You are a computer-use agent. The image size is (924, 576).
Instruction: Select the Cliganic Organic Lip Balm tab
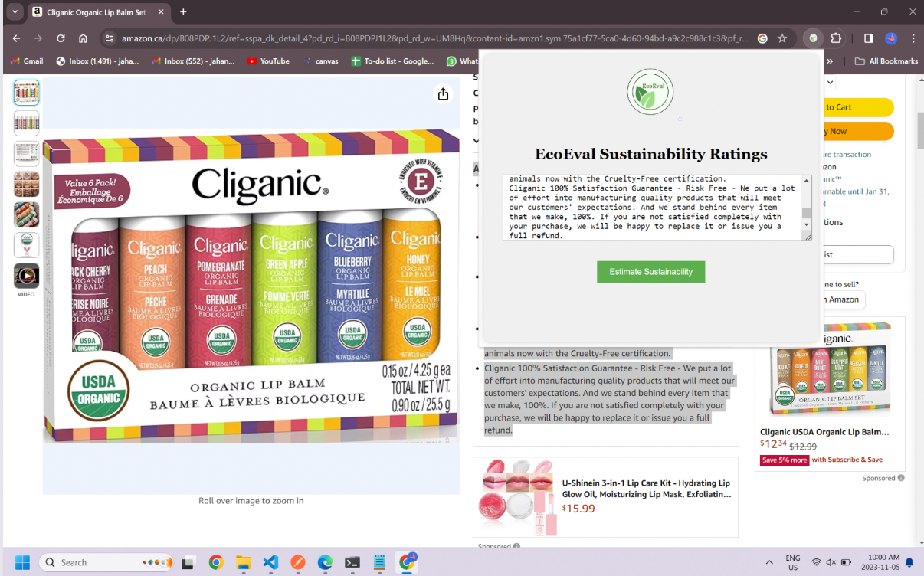click(96, 12)
